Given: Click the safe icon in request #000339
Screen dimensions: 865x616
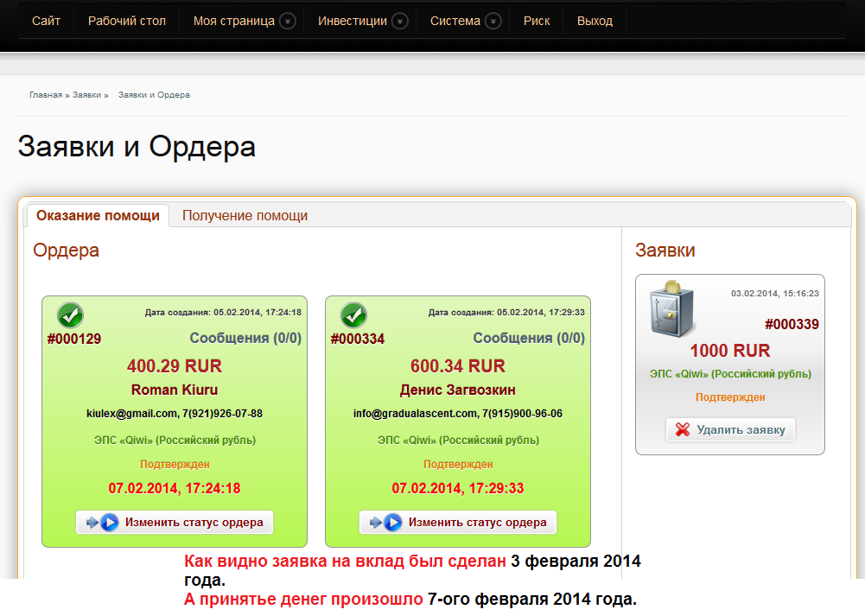Looking at the screenshot, I should pyautogui.click(x=673, y=309).
